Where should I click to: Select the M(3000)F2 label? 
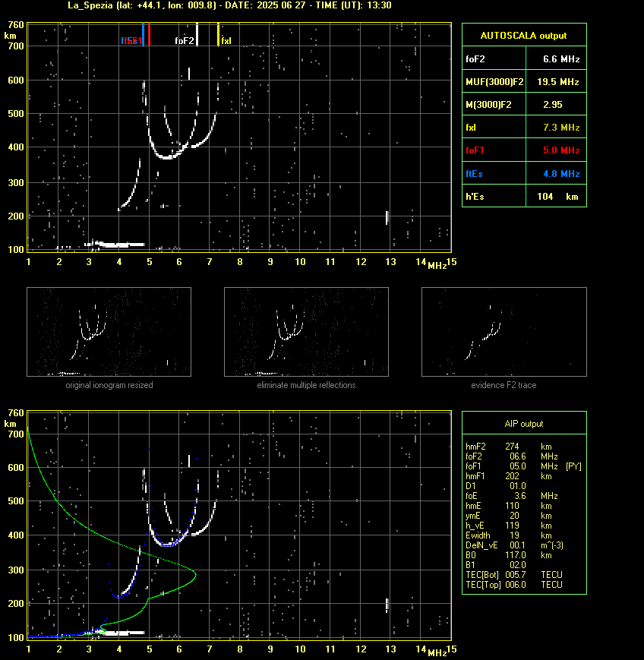pos(488,104)
